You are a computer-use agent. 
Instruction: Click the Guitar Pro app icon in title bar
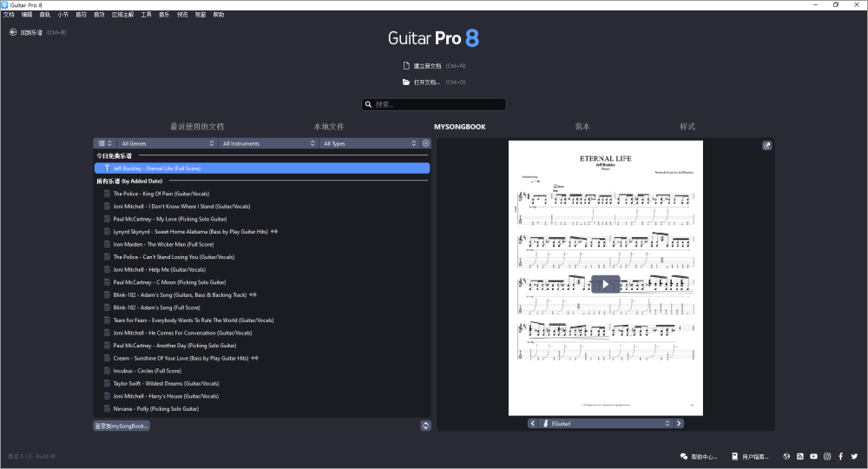coord(5,4)
